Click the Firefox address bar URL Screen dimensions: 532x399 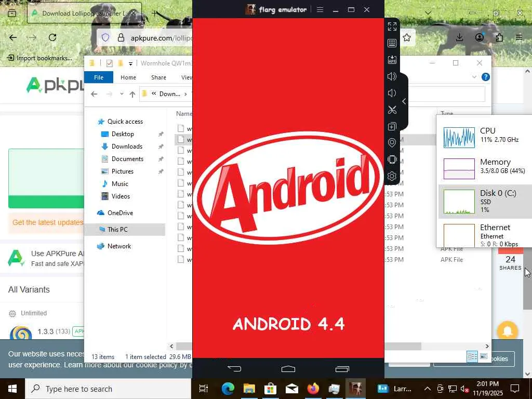click(161, 38)
